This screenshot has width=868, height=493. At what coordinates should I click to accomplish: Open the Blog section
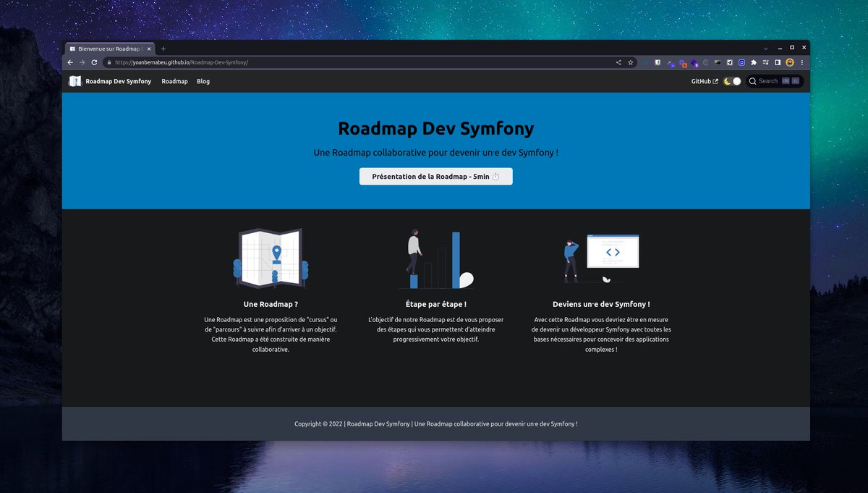pos(203,81)
